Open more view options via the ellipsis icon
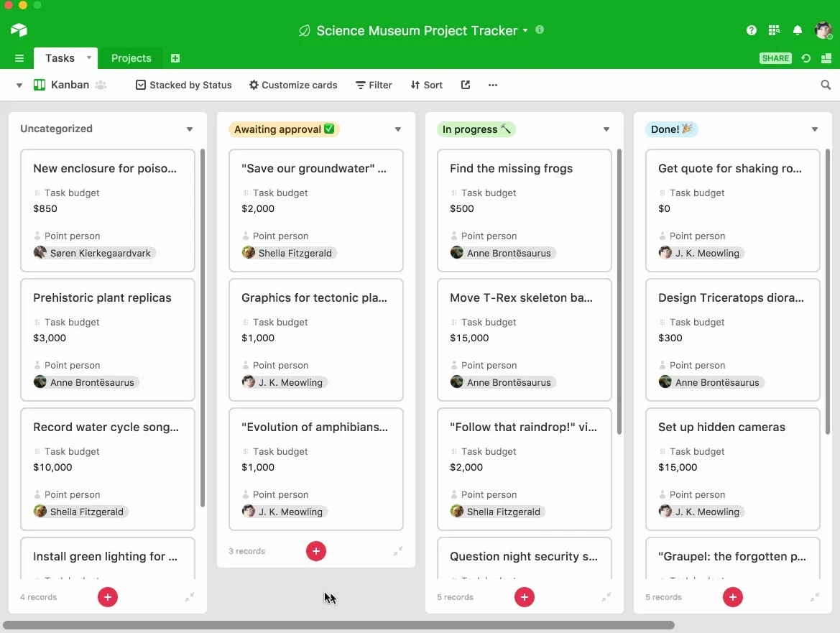This screenshot has width=840, height=633. click(493, 85)
